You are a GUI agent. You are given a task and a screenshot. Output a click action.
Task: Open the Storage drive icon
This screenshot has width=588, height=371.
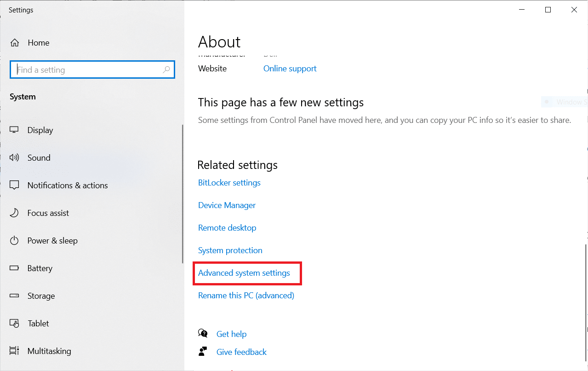(14, 296)
